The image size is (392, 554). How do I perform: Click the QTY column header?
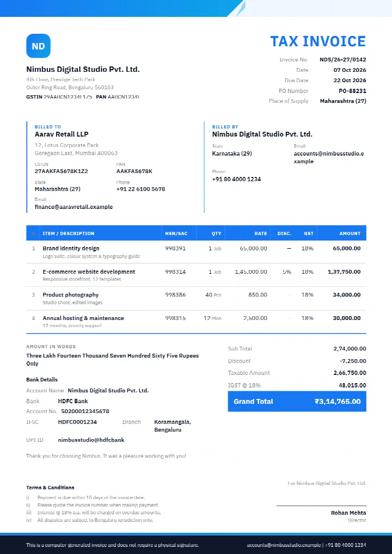pyautogui.click(x=216, y=233)
